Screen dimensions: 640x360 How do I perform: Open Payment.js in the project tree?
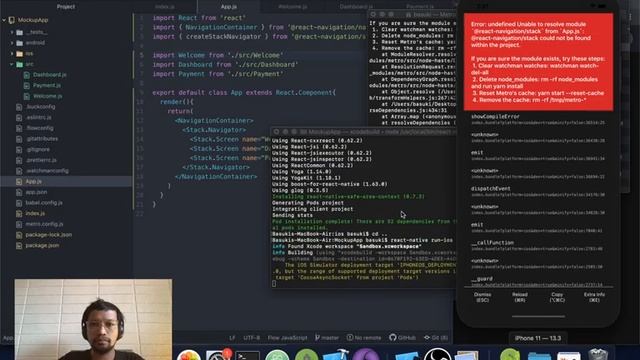(47, 85)
